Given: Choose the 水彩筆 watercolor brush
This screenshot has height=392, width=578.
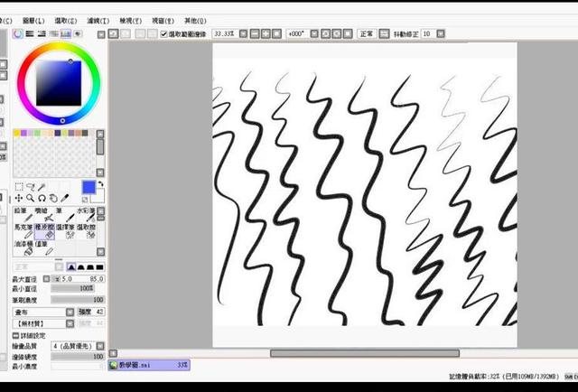Looking at the screenshot, I should point(86,214).
